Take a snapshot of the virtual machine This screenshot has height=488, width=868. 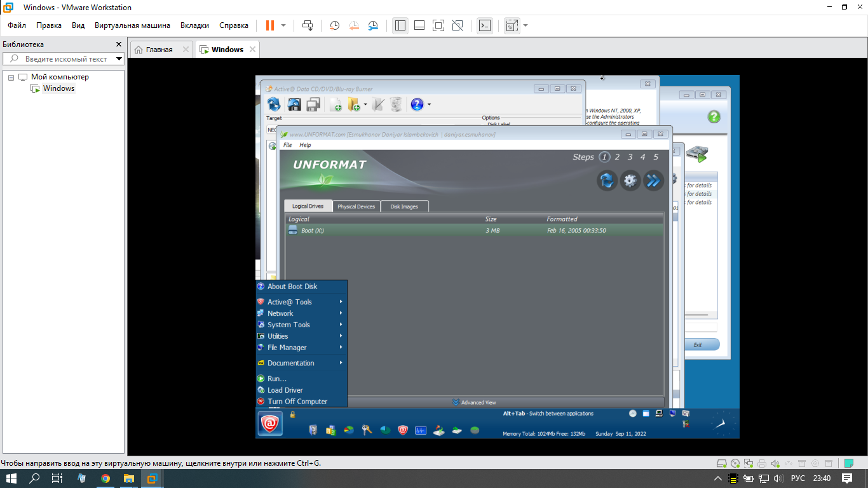(x=334, y=25)
